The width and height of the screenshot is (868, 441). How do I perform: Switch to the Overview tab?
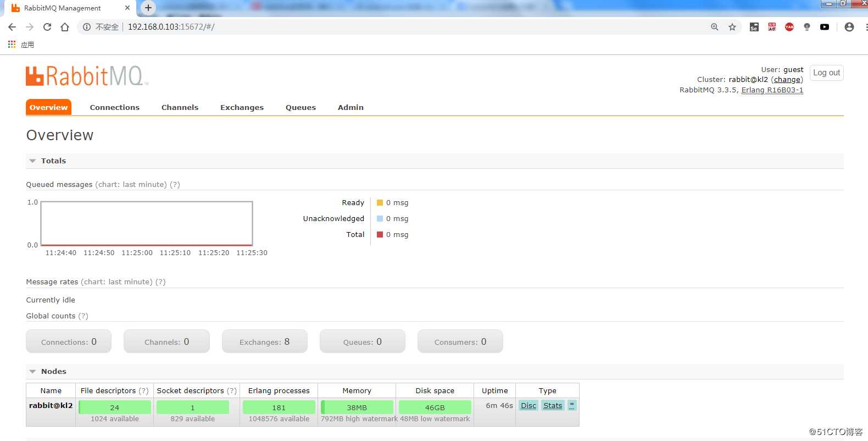48,107
